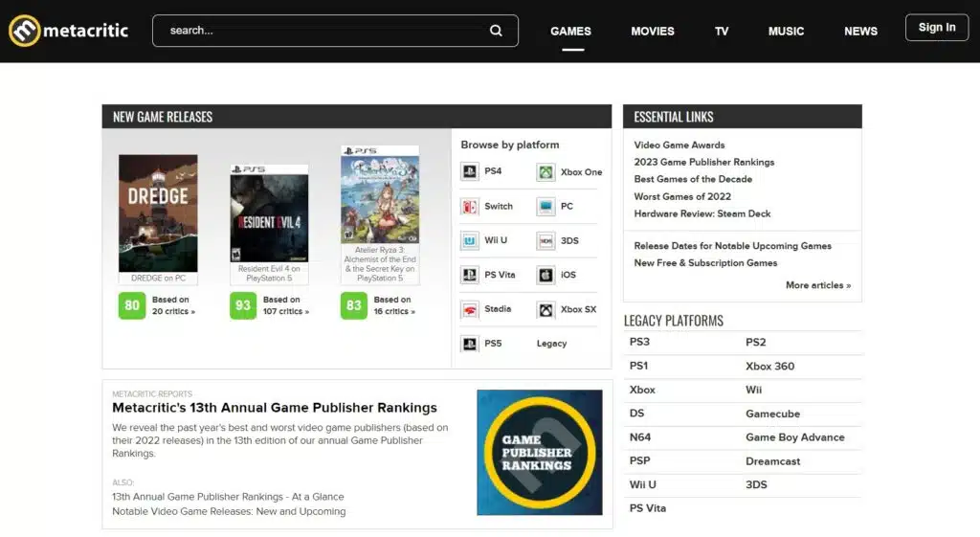Open Atelier Ryza 3's 83 score badge
The height and width of the screenshot is (537, 980).
point(354,305)
